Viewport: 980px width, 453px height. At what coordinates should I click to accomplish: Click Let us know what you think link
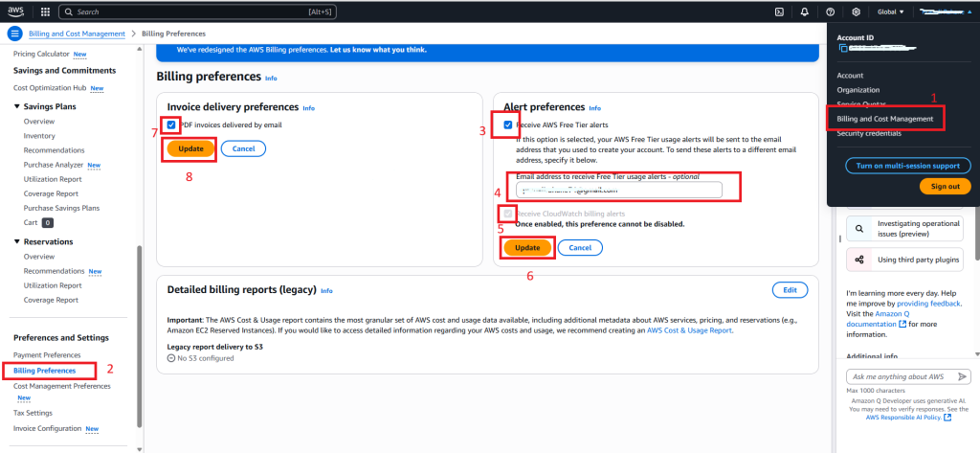378,50
